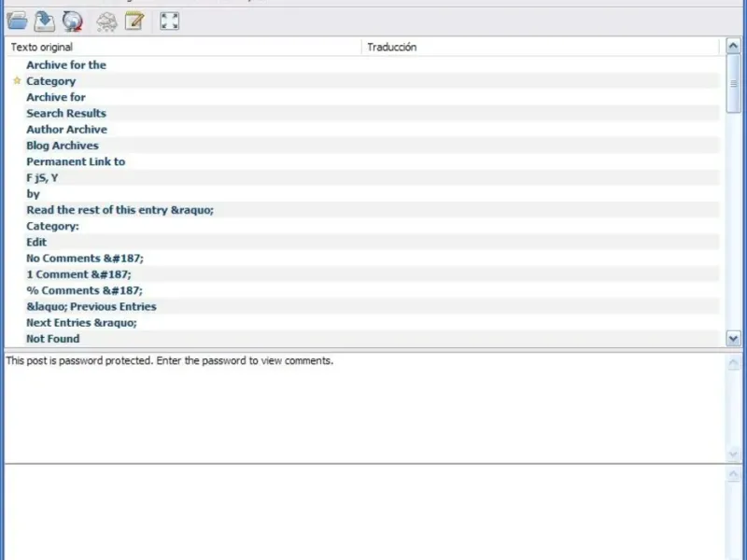This screenshot has width=747, height=560.
Task: Click the empty translation input box at the bottom
Action: coord(365,512)
